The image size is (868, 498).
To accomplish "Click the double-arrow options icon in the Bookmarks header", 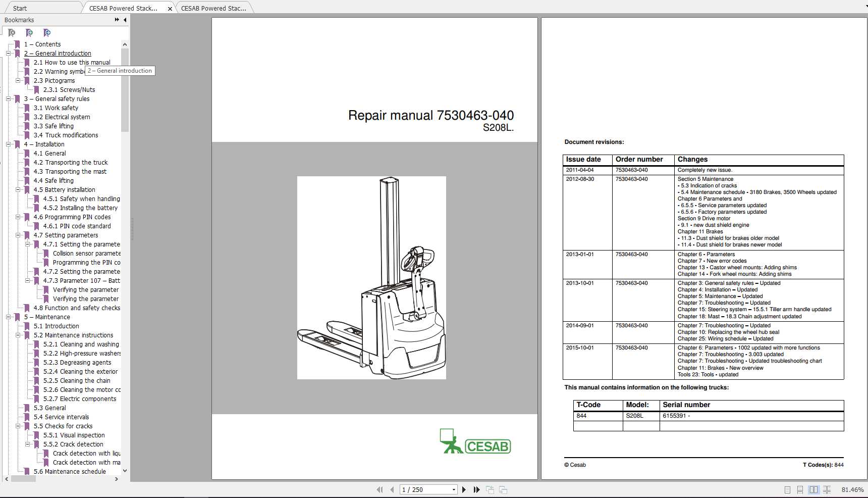I will click(x=117, y=20).
